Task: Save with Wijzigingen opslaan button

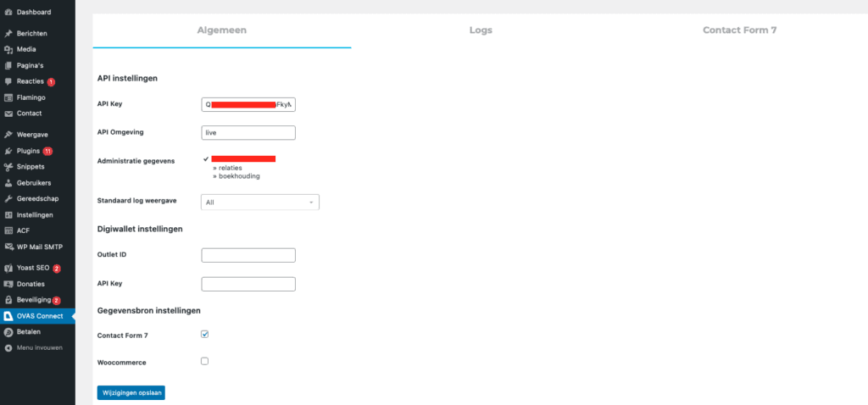Action: click(131, 393)
